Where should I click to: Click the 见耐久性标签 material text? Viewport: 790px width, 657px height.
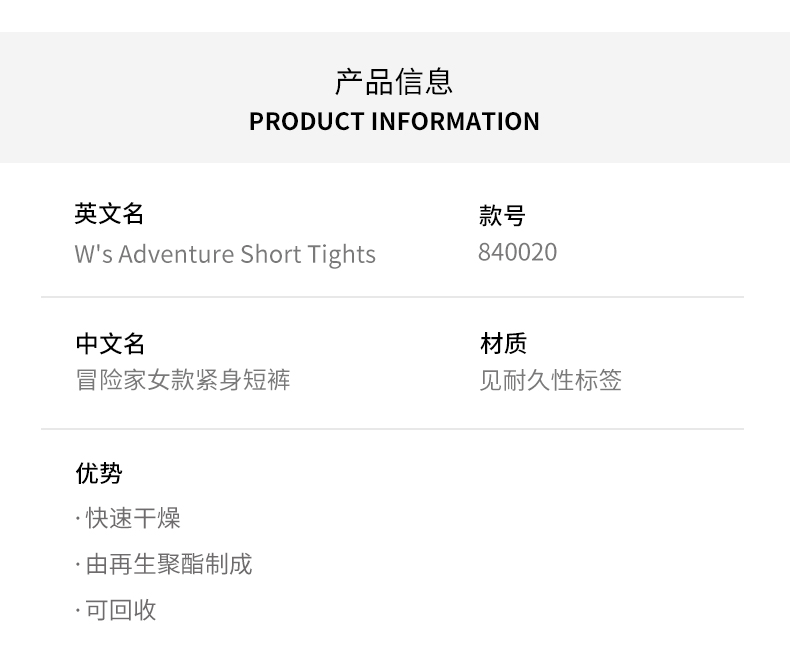(x=550, y=380)
